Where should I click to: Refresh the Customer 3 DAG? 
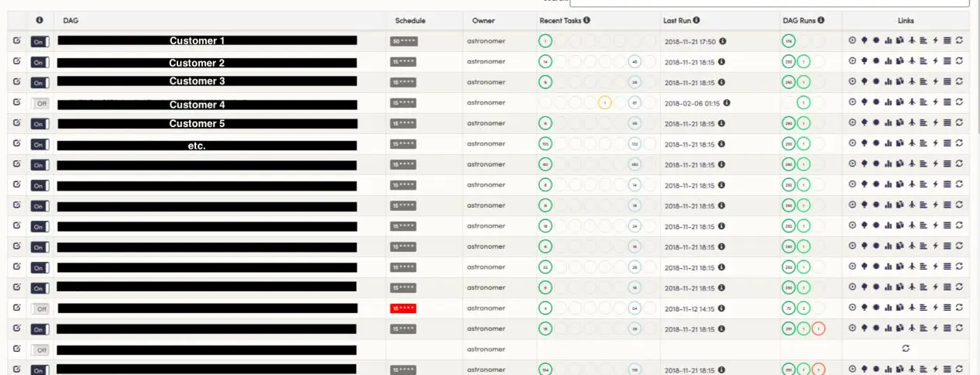point(959,81)
